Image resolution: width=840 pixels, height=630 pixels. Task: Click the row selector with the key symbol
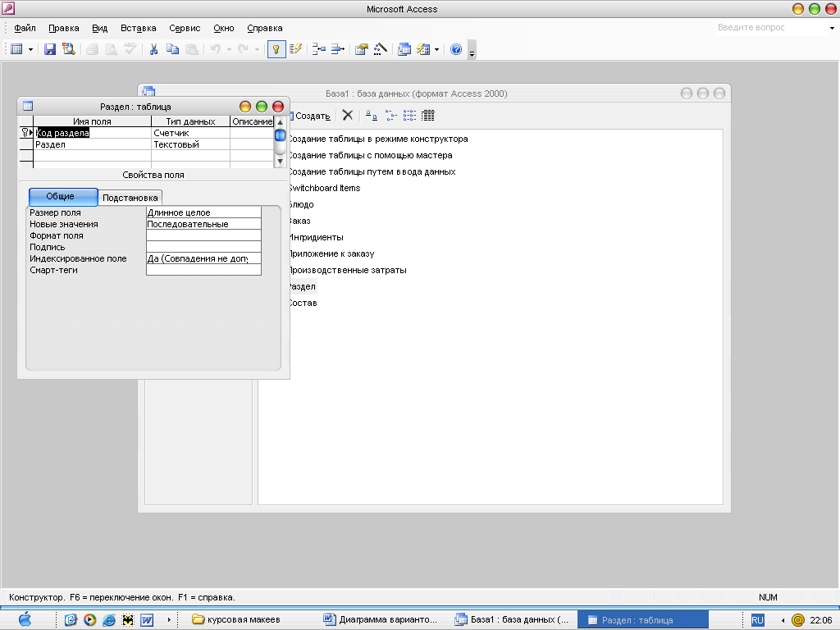click(x=26, y=133)
